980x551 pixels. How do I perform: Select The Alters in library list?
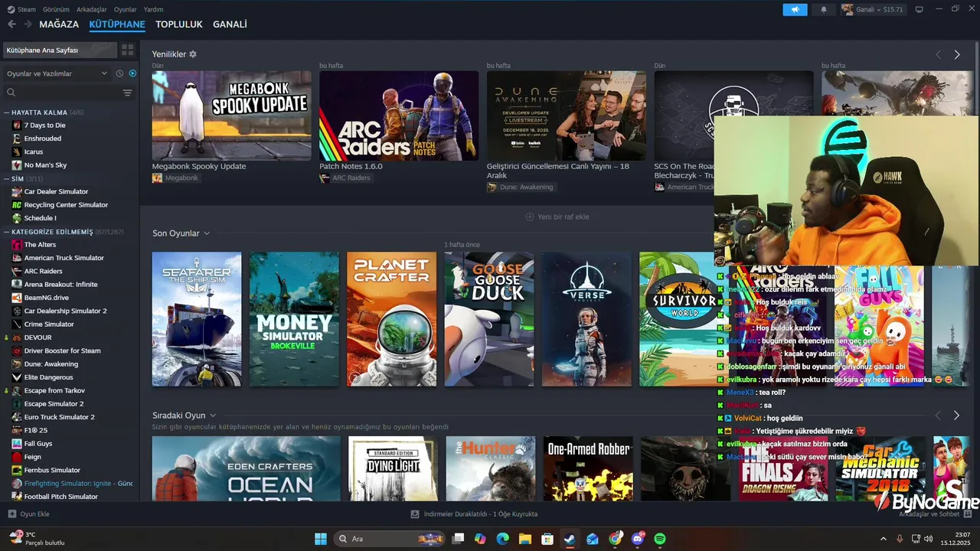click(40, 245)
